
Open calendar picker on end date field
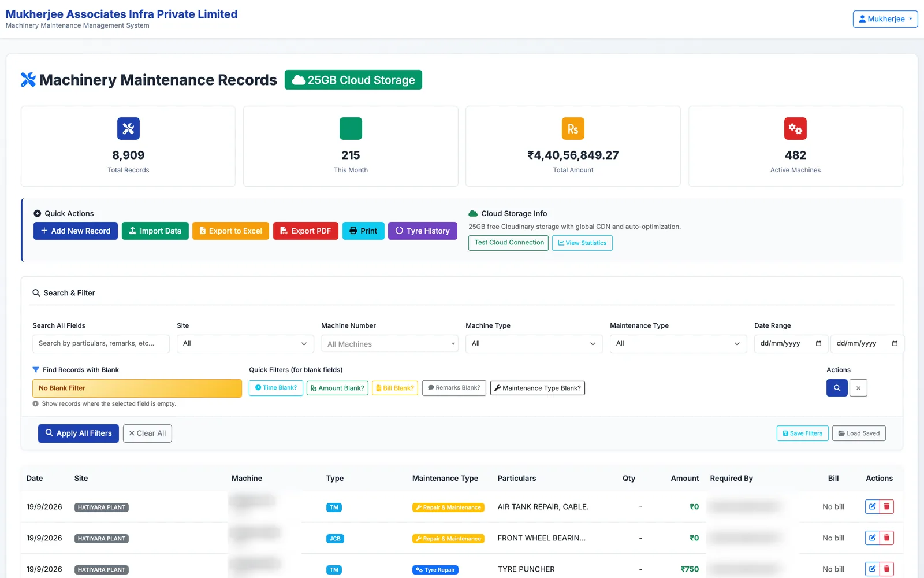(895, 343)
